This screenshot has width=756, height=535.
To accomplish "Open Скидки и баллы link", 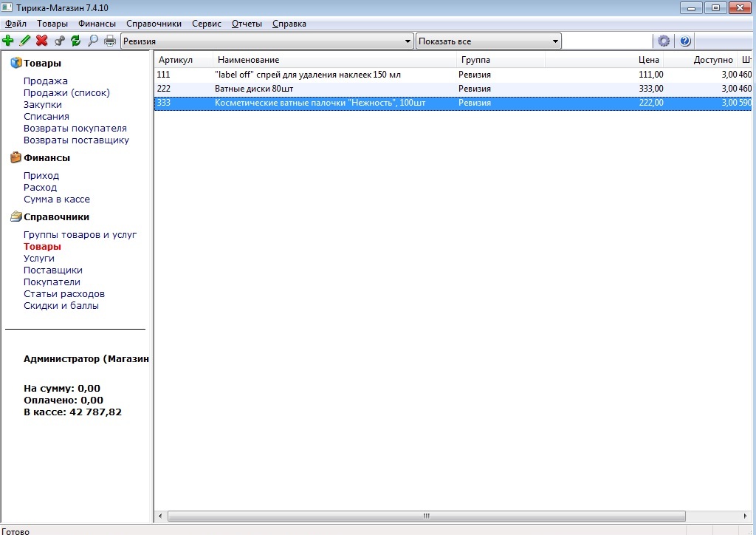I will [x=61, y=305].
